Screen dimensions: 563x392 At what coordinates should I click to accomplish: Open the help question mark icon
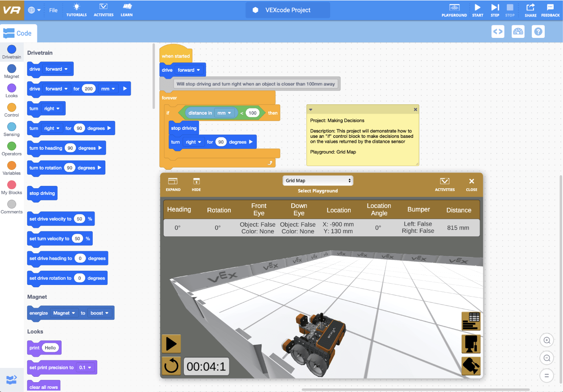[538, 32]
